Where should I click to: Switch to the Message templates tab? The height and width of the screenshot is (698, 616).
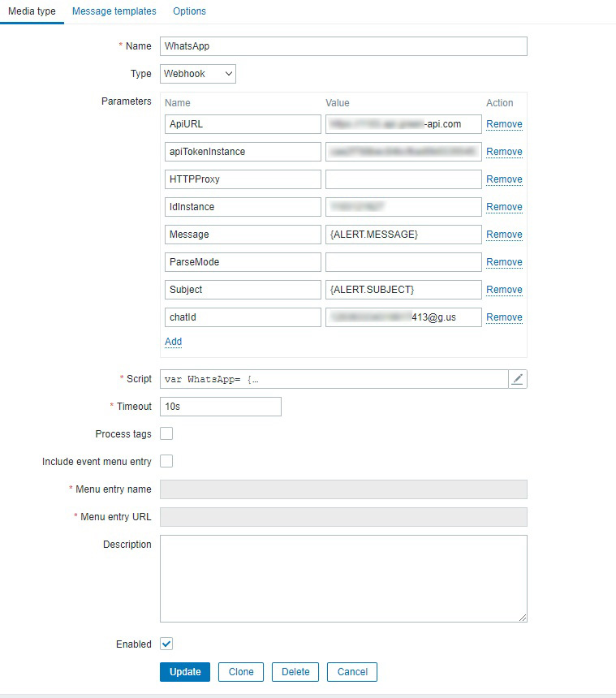tap(113, 11)
